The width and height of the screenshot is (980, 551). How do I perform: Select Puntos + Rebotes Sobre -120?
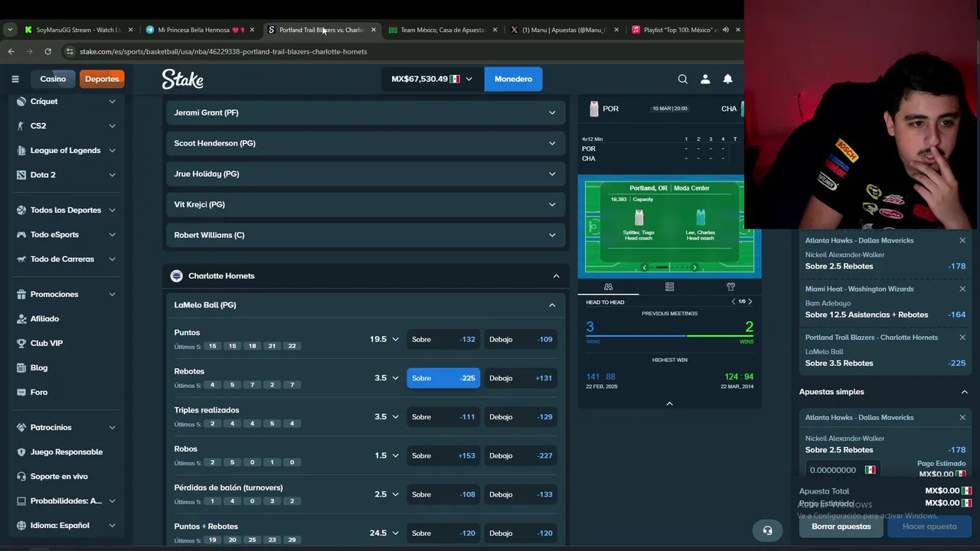tap(443, 533)
